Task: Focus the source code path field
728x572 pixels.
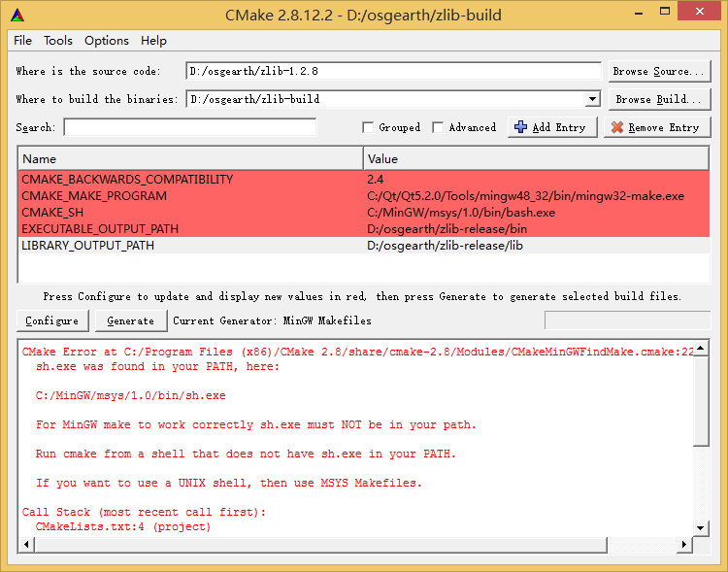Action: (393, 71)
